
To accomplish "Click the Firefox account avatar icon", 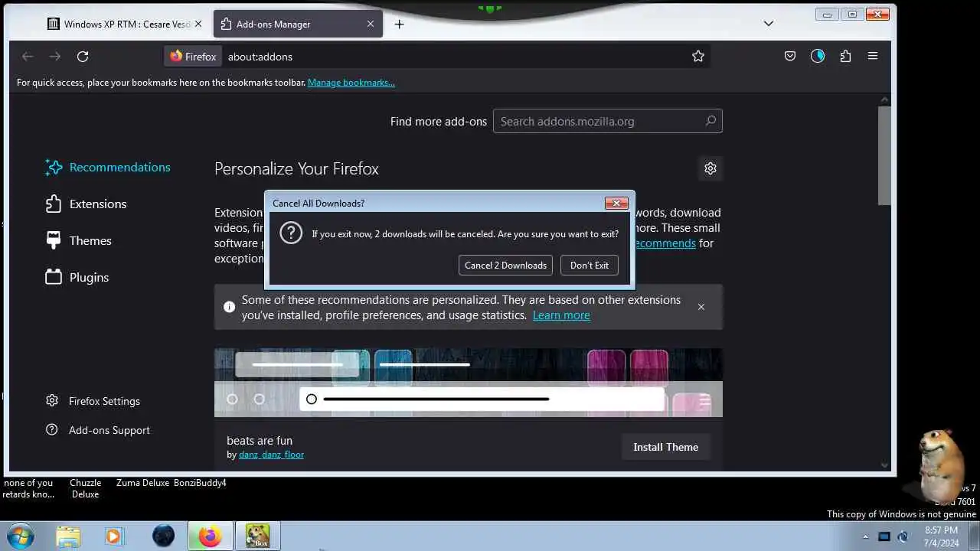I will pos(818,56).
